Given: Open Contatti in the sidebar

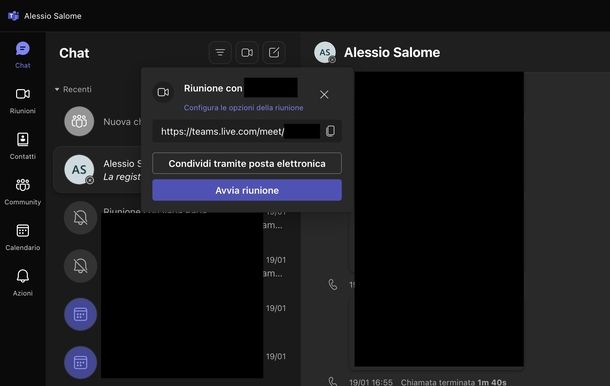Looking at the screenshot, I should pos(23,146).
